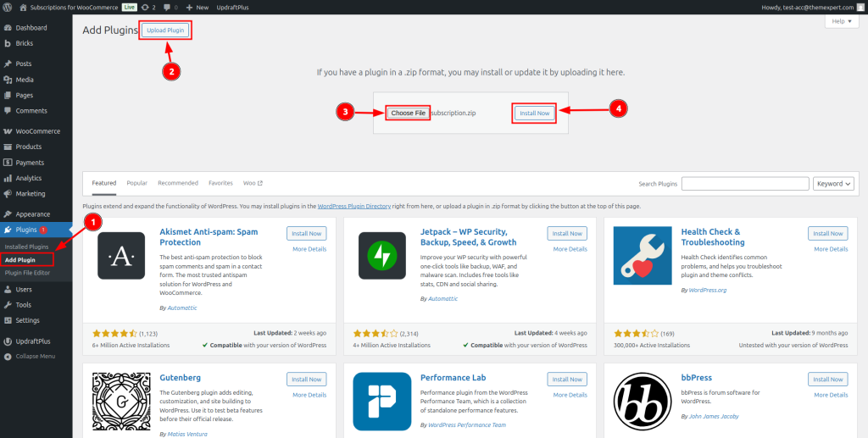
Task: Install the Akismet Anti-spam plugin
Action: [x=307, y=233]
